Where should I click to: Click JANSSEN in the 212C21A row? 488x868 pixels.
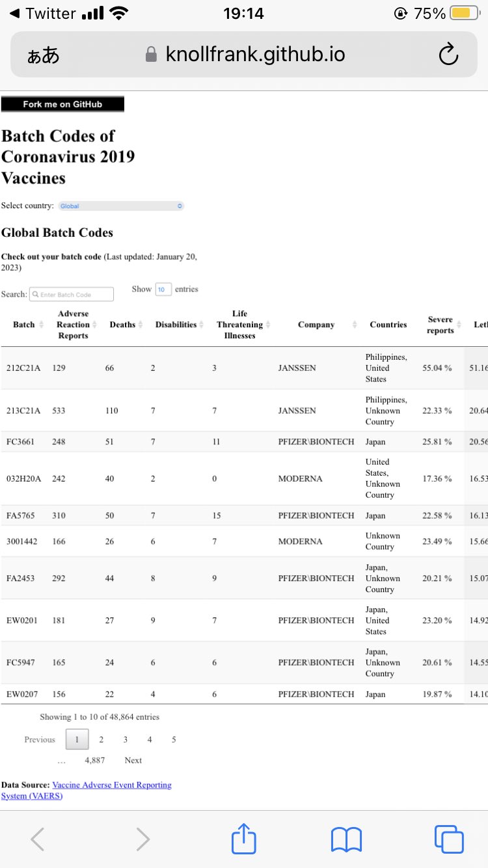pyautogui.click(x=297, y=368)
